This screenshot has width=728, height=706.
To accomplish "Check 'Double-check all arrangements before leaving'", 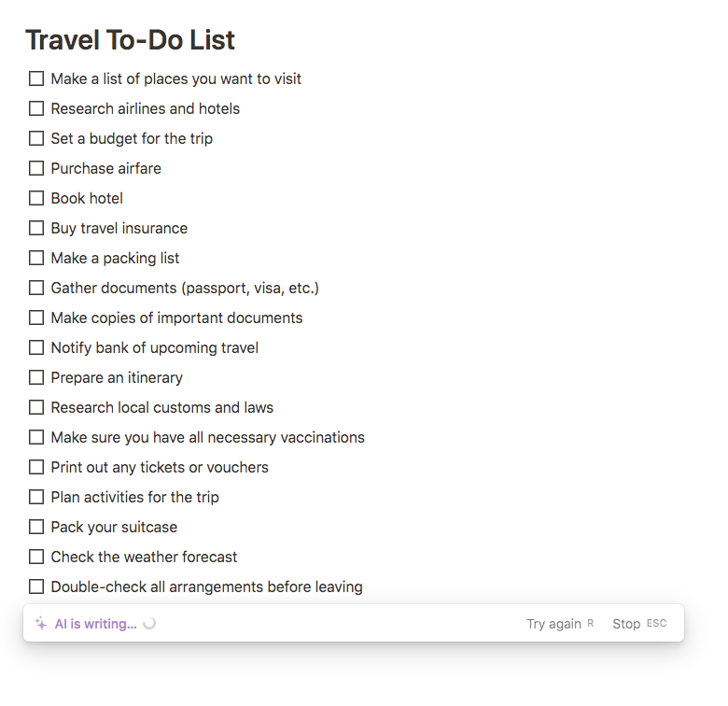I will click(x=36, y=586).
